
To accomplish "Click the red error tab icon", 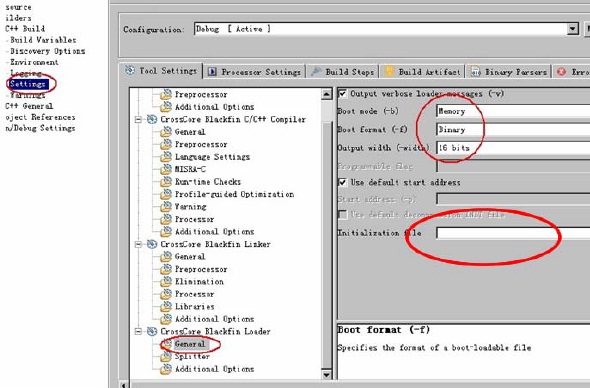I will point(561,72).
